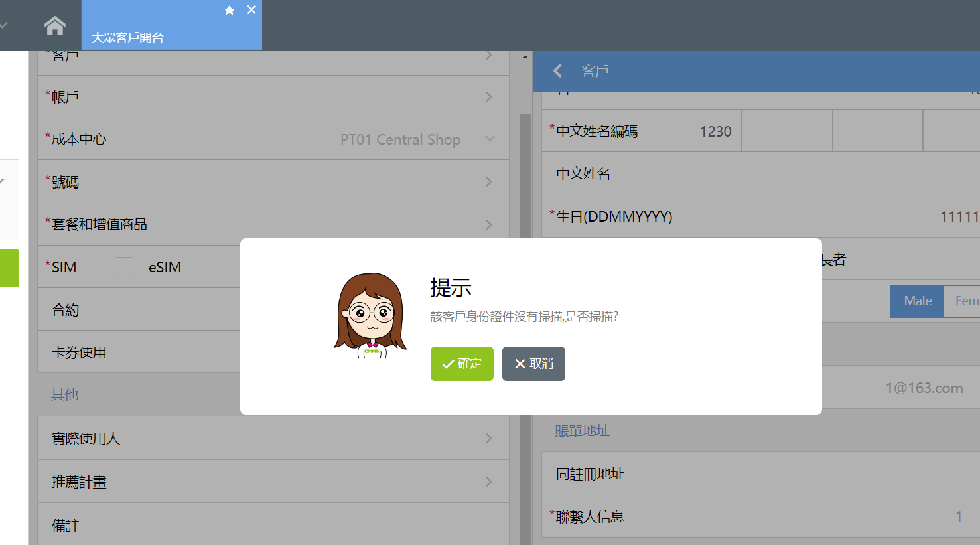
Task: Switch to the 大眾客戶開台 tab
Action: pos(172,25)
